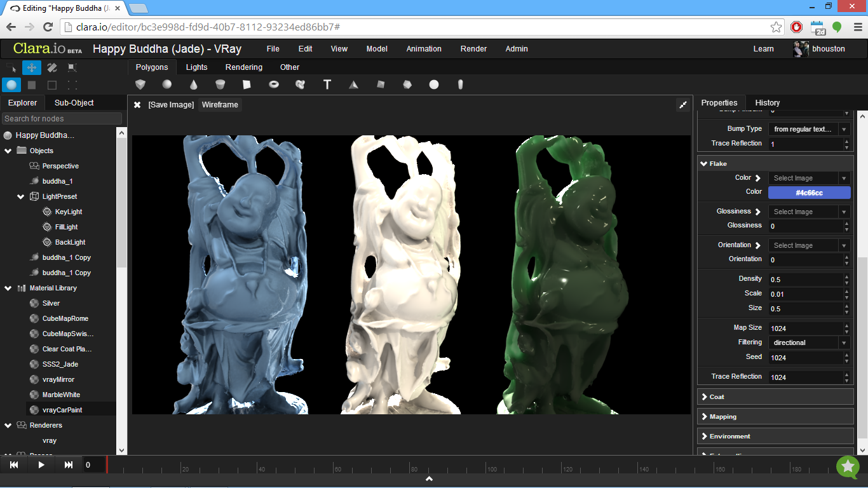Screen dimensions: 868x488
Task: Click the Learn link
Action: click(x=764, y=49)
